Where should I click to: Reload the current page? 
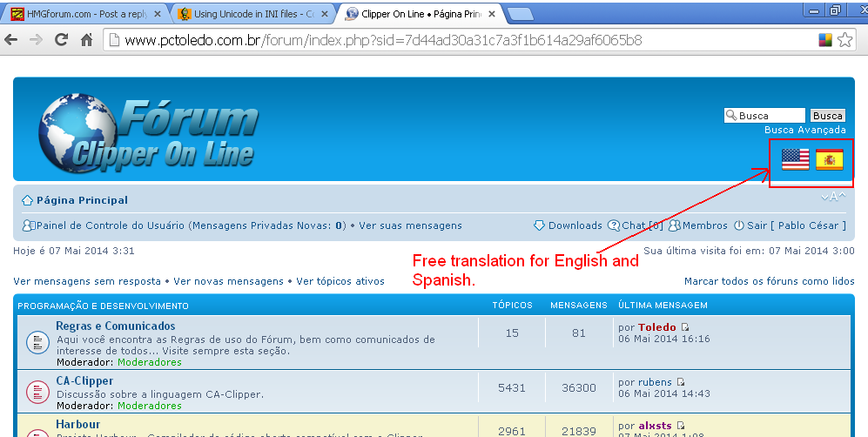pyautogui.click(x=62, y=40)
